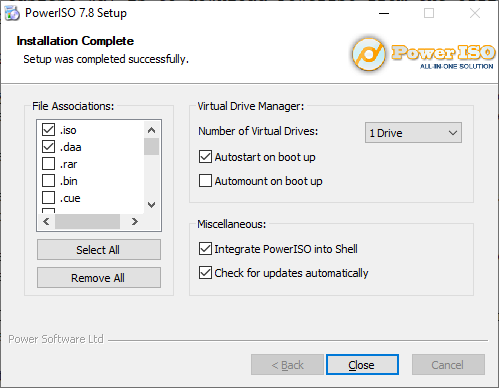Uncheck the .iso file association
This screenshot has height=388, width=499.
[x=49, y=129]
